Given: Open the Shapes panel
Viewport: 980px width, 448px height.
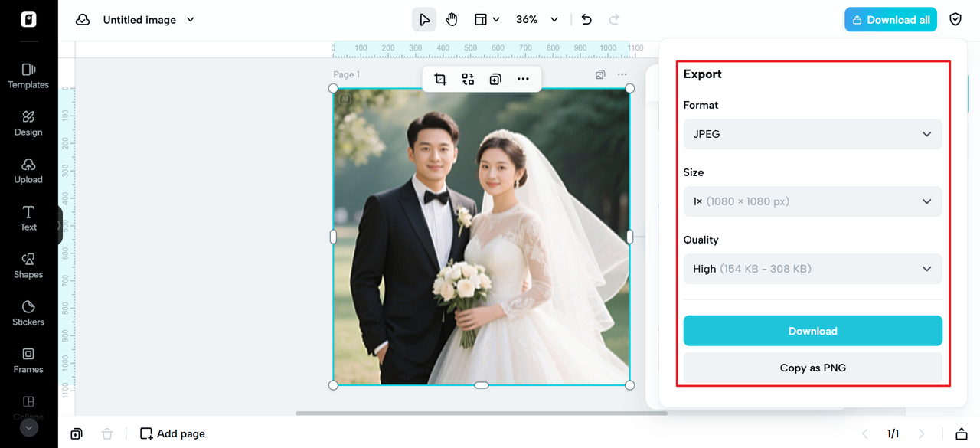Looking at the screenshot, I should [28, 265].
